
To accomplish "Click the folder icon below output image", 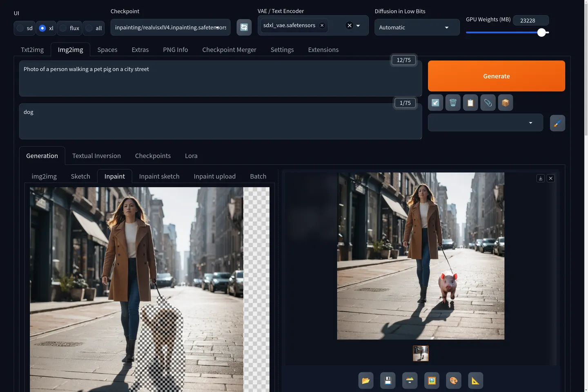I will tap(366, 381).
